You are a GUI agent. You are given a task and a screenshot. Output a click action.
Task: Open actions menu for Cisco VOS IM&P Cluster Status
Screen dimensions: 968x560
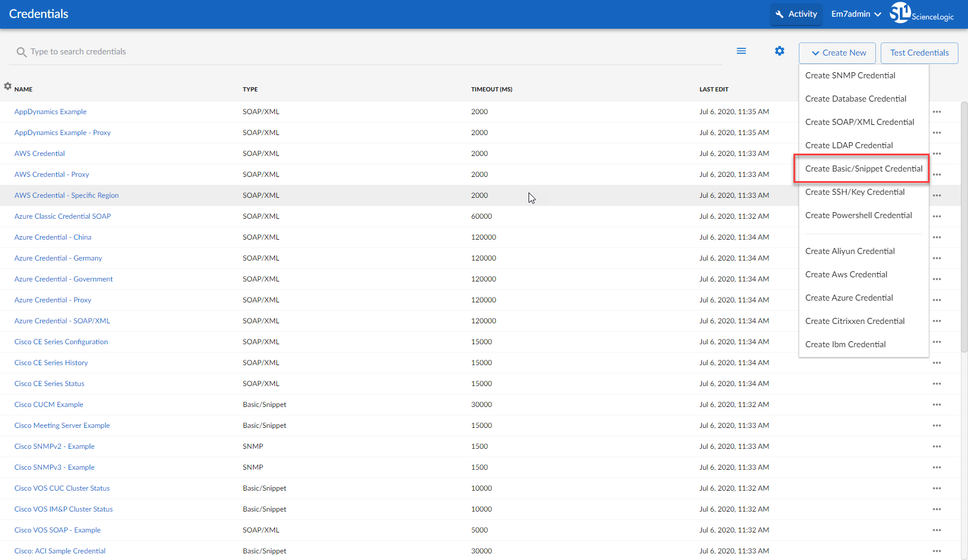pos(937,509)
